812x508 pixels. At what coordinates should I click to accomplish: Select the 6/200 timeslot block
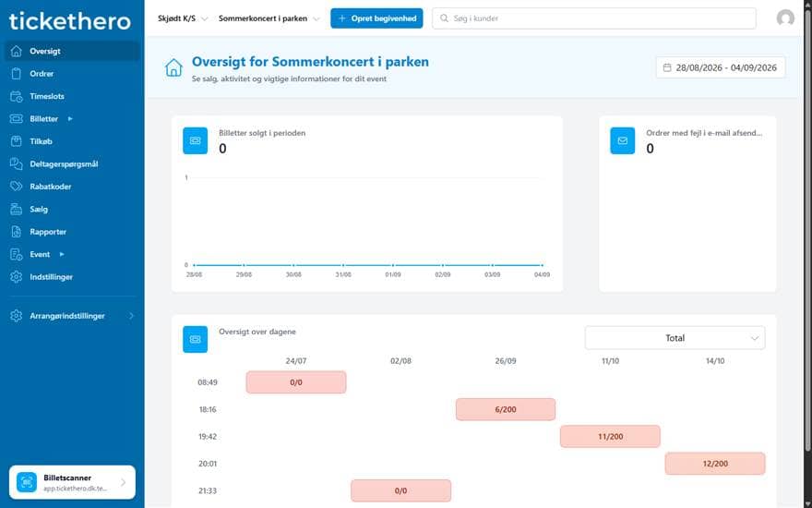coord(506,409)
